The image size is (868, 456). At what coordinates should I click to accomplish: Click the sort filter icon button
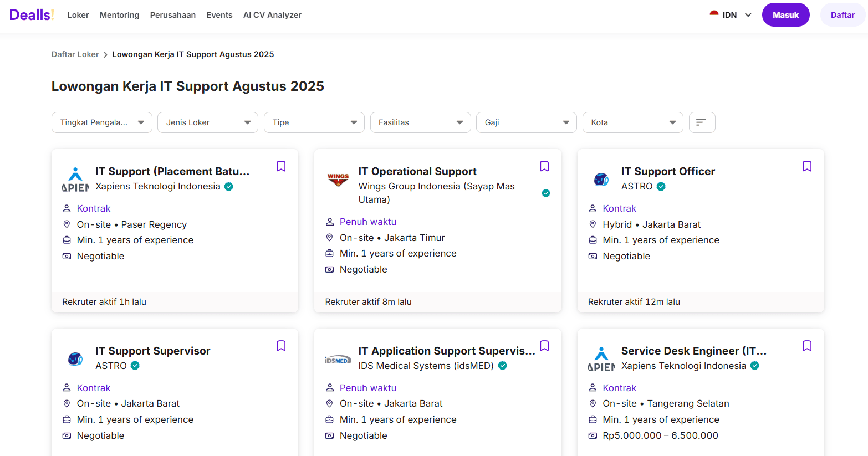pyautogui.click(x=702, y=122)
